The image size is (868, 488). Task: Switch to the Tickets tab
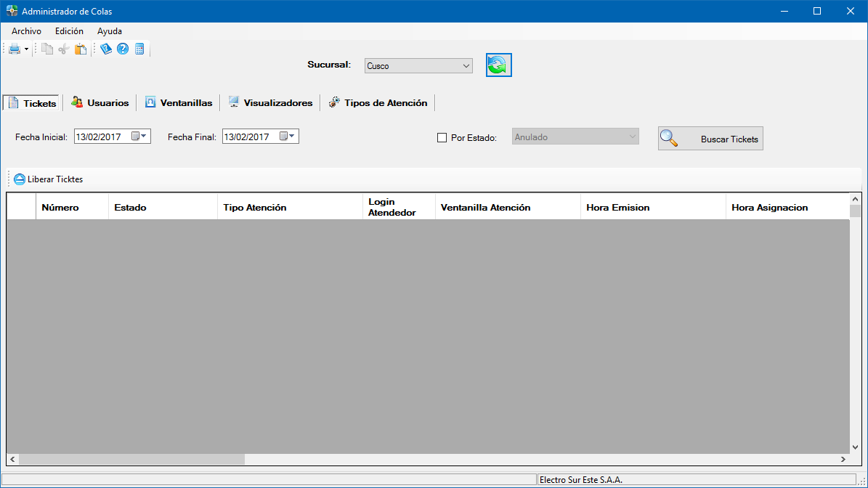click(x=32, y=103)
